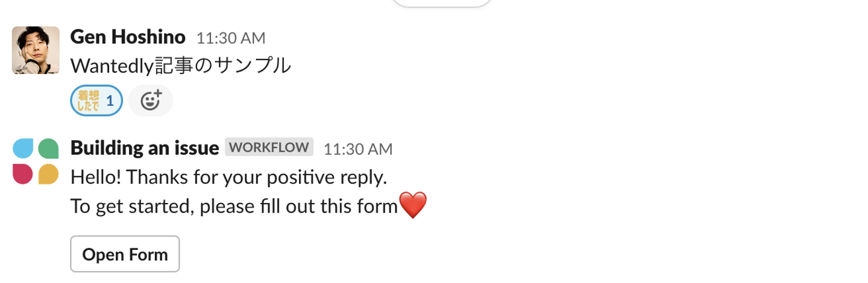Open timestamp of Gen Hoshino's message
This screenshot has width=868, height=283.
click(x=231, y=38)
